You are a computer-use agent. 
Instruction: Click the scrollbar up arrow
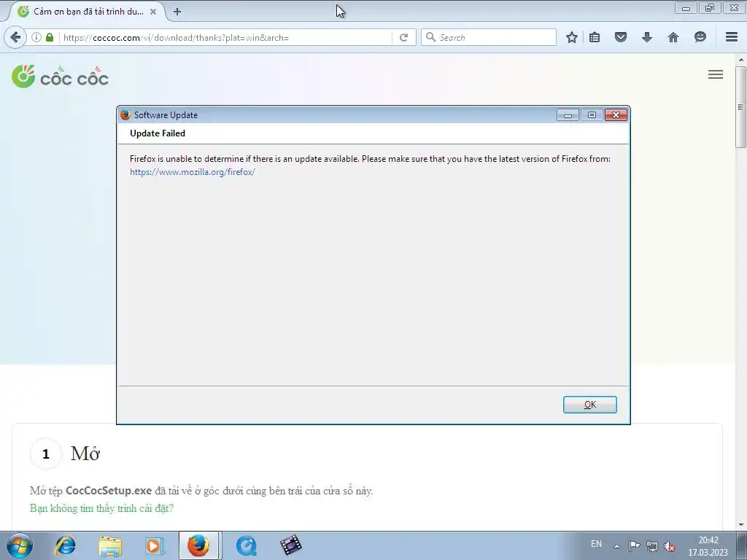pos(741,60)
